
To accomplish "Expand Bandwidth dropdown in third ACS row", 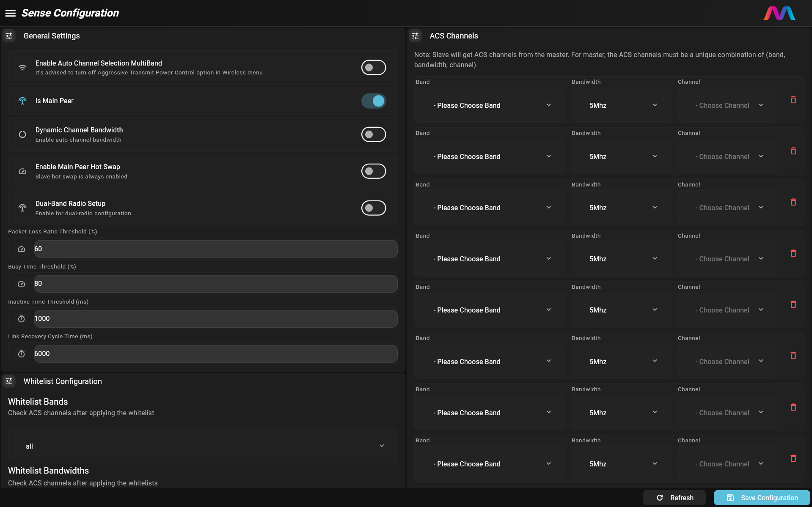I will click(621, 208).
